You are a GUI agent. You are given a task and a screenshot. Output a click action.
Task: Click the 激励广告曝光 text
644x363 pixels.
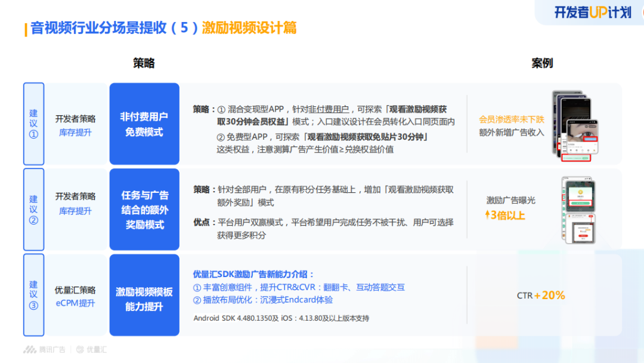click(x=511, y=200)
